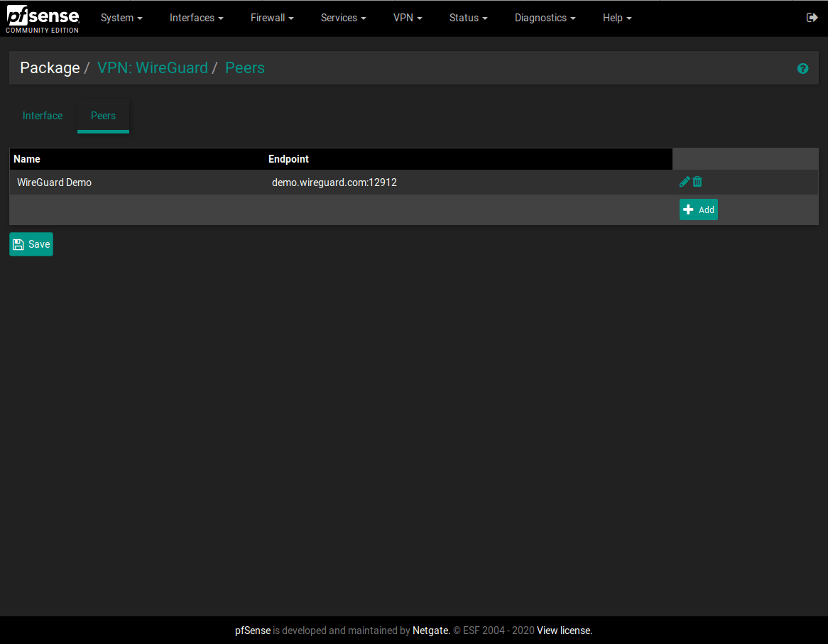
Task: Open the Help menu in the navbar
Action: coord(616,18)
